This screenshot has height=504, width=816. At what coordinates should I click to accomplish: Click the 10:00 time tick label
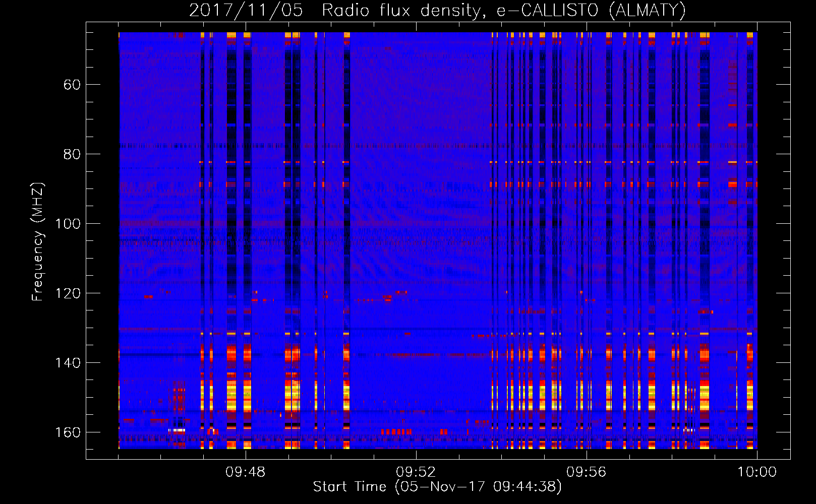[x=757, y=472]
